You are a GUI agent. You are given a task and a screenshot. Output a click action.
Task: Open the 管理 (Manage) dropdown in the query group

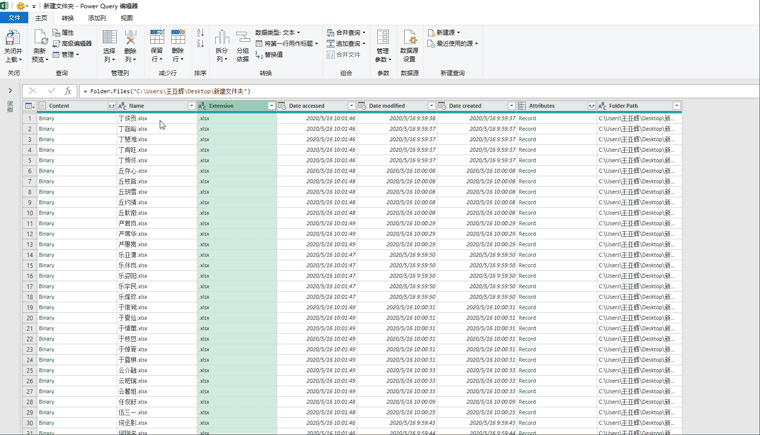tap(66, 55)
